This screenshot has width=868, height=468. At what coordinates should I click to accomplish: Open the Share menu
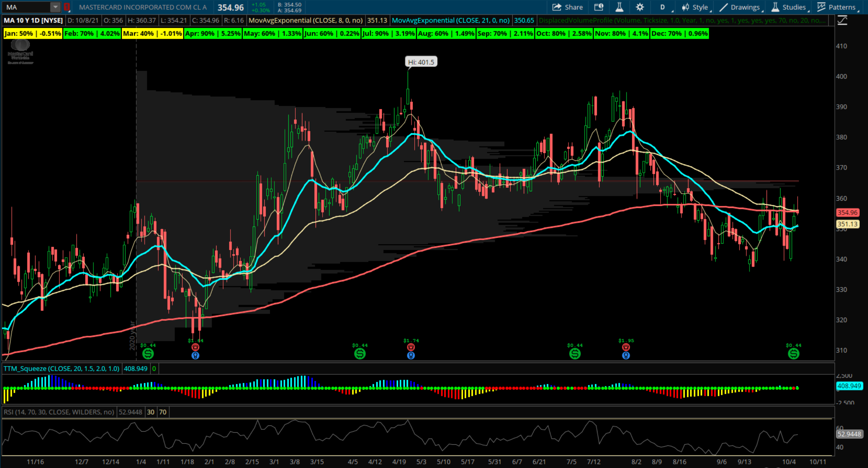pos(567,7)
